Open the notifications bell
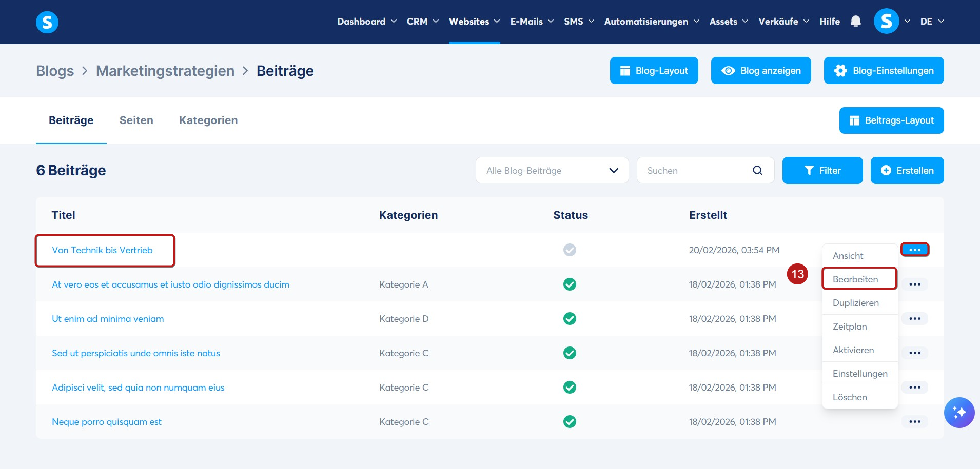The width and height of the screenshot is (980, 469). tap(856, 22)
